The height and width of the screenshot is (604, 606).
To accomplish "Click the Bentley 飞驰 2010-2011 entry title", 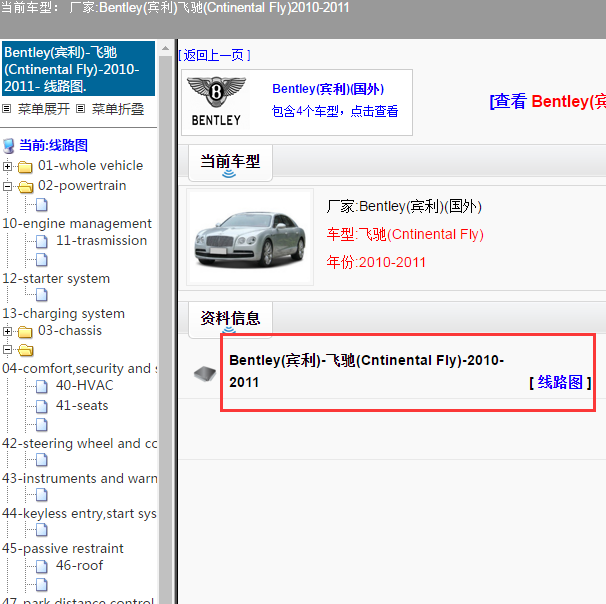I will tap(366, 371).
